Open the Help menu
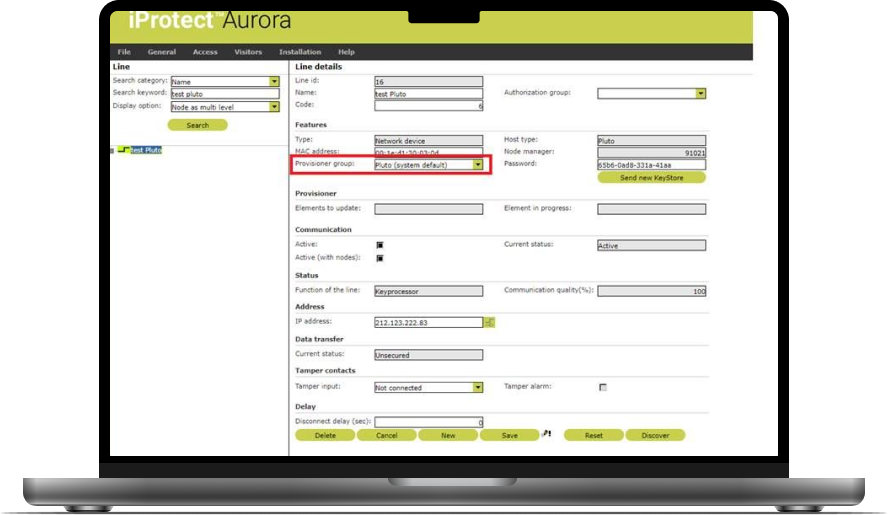 pyautogui.click(x=346, y=52)
